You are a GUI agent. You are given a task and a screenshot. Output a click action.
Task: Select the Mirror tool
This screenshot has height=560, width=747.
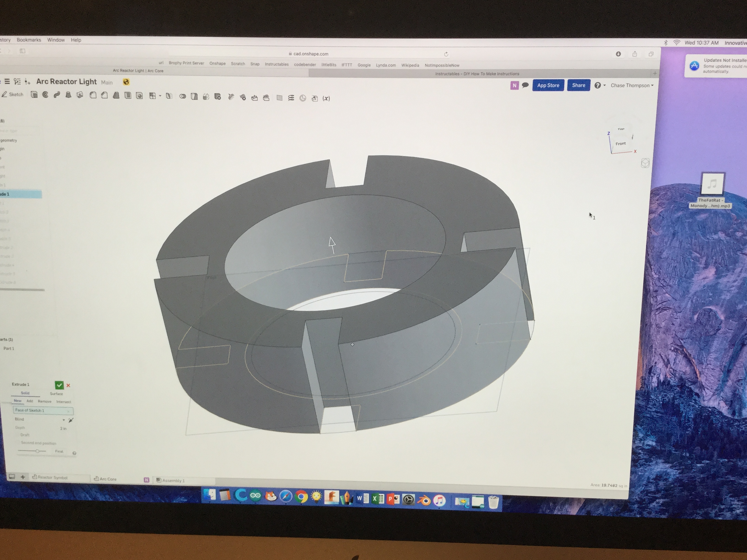(169, 96)
